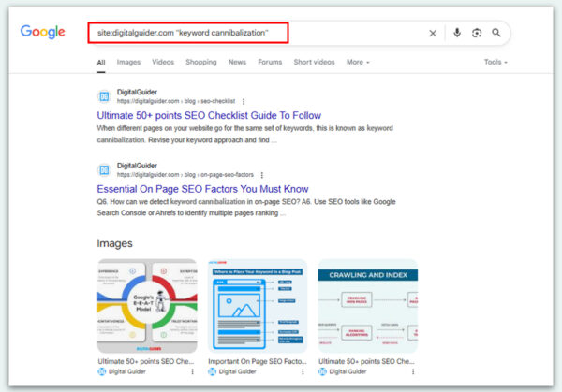
Task: Click the DigitalGuider site name of first result
Action: point(137,92)
